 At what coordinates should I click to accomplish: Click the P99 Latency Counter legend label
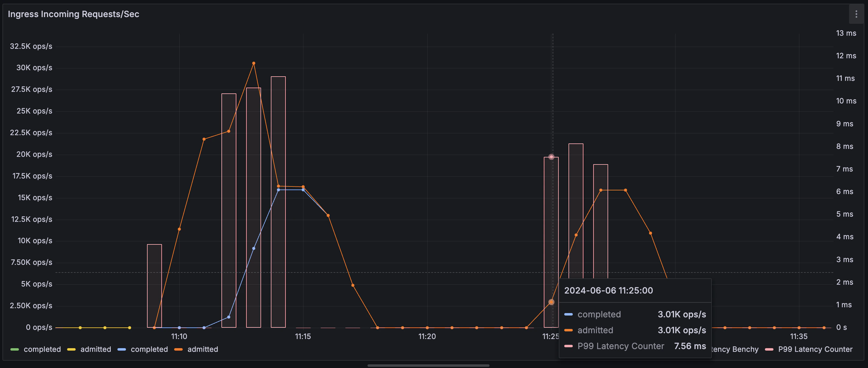pos(815,349)
